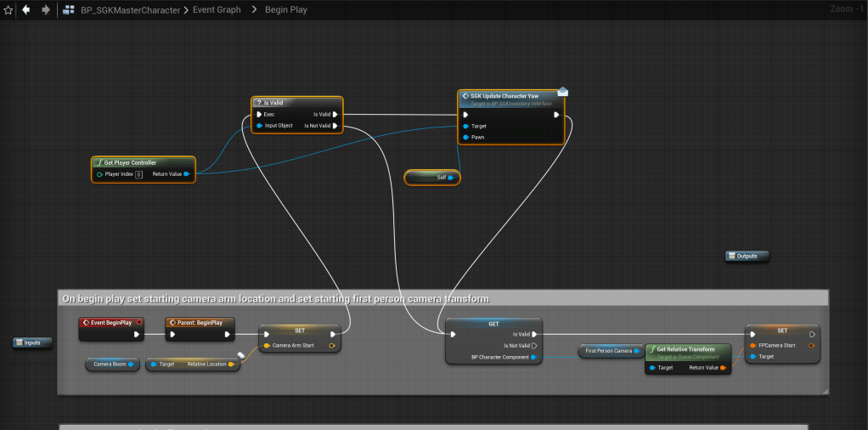Select the Outputs tunnel node

747,256
